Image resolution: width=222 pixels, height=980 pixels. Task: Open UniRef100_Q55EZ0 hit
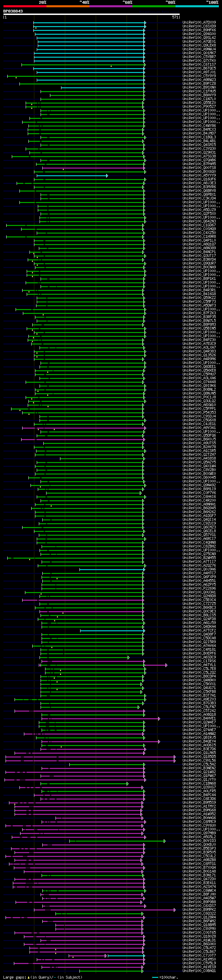(x=199, y=103)
